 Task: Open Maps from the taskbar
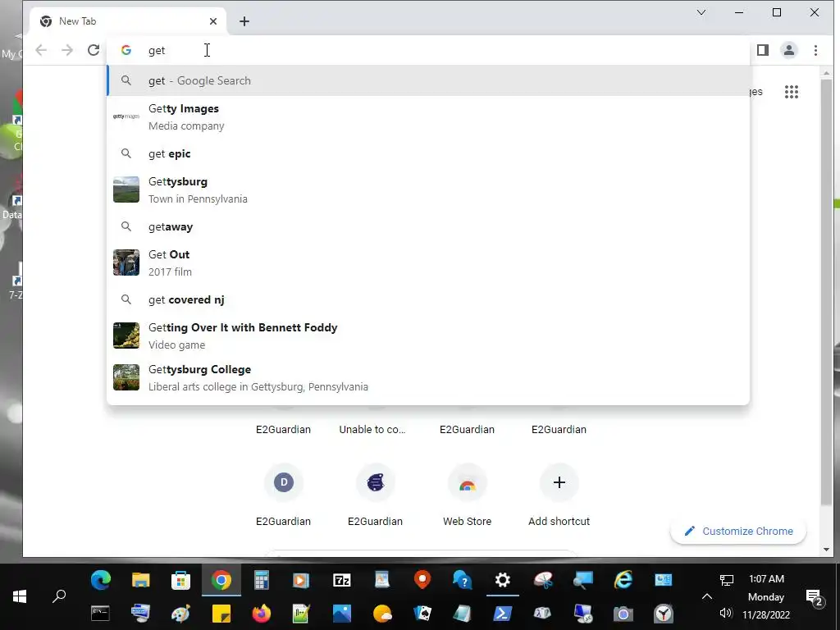[422, 580]
